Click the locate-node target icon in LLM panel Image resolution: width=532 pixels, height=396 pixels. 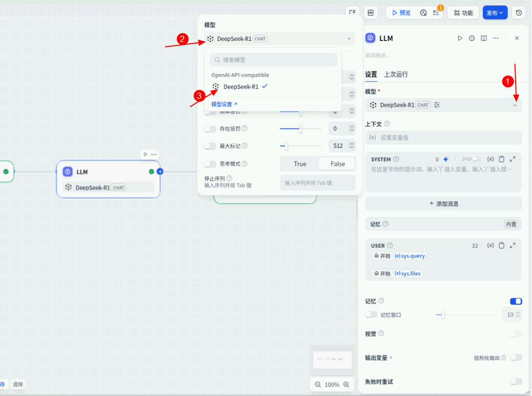tap(472, 38)
